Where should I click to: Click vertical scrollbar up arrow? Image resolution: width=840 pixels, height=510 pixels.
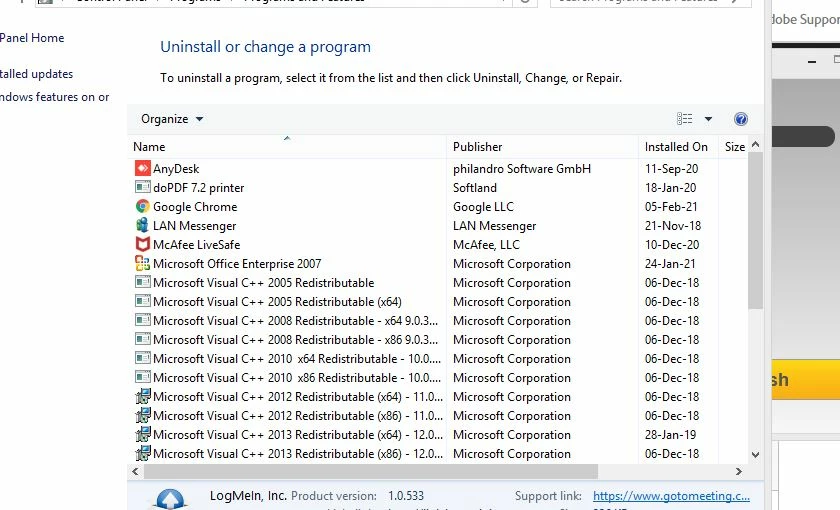755,144
